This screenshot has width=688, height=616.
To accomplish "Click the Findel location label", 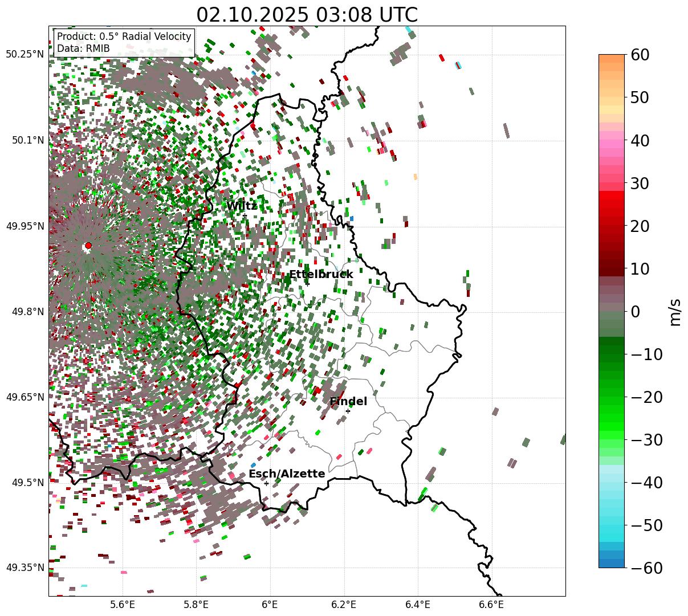I will [x=348, y=401].
